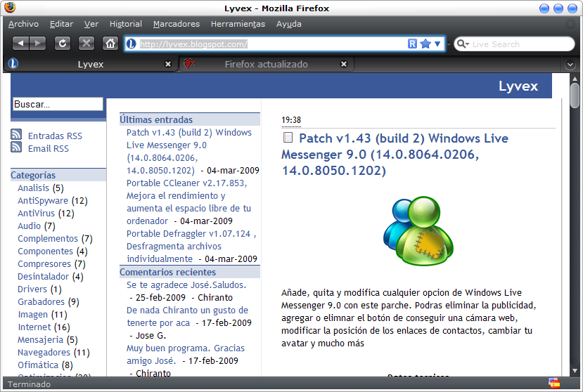Viewport: 583px width, 392px height.
Task: Switch to the Firefox actualizado tab
Action: pyautogui.click(x=266, y=64)
